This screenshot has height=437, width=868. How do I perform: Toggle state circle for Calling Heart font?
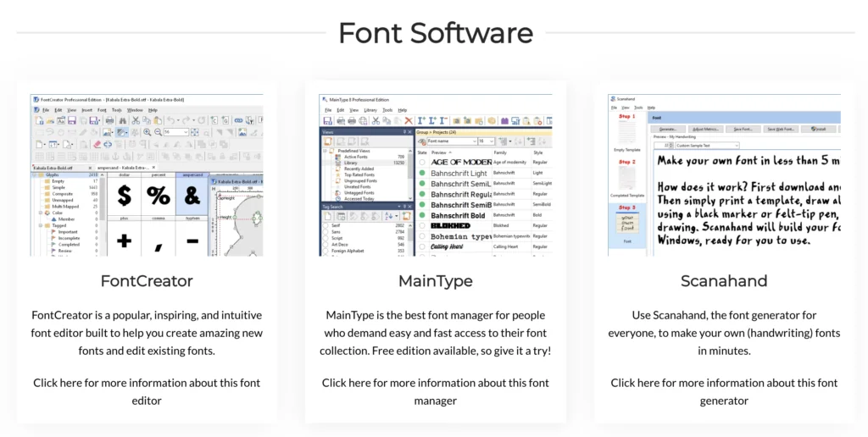tap(422, 246)
